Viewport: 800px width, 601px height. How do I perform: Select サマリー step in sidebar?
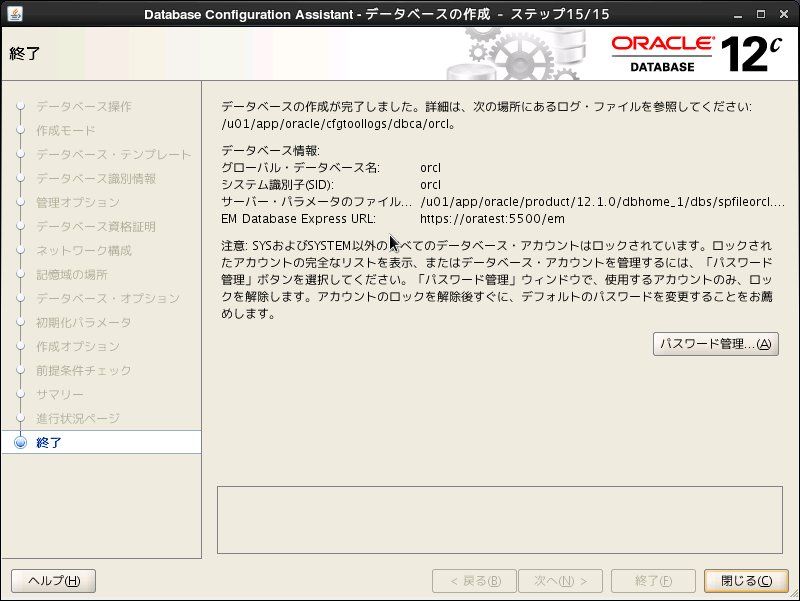[x=60, y=394]
